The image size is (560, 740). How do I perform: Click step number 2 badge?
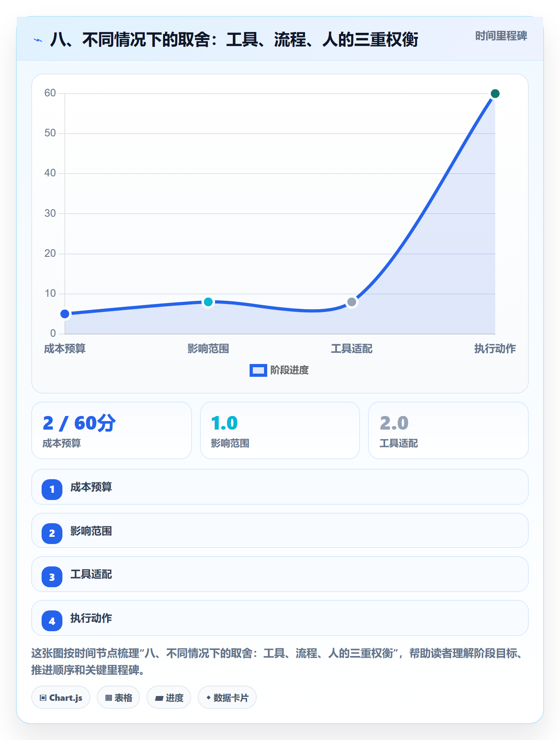coord(52,533)
